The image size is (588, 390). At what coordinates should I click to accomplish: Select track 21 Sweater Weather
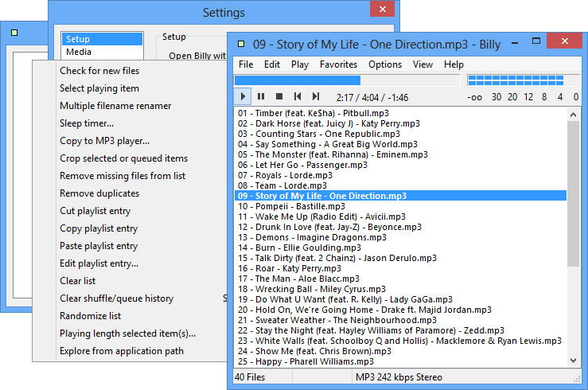[x=400, y=320]
